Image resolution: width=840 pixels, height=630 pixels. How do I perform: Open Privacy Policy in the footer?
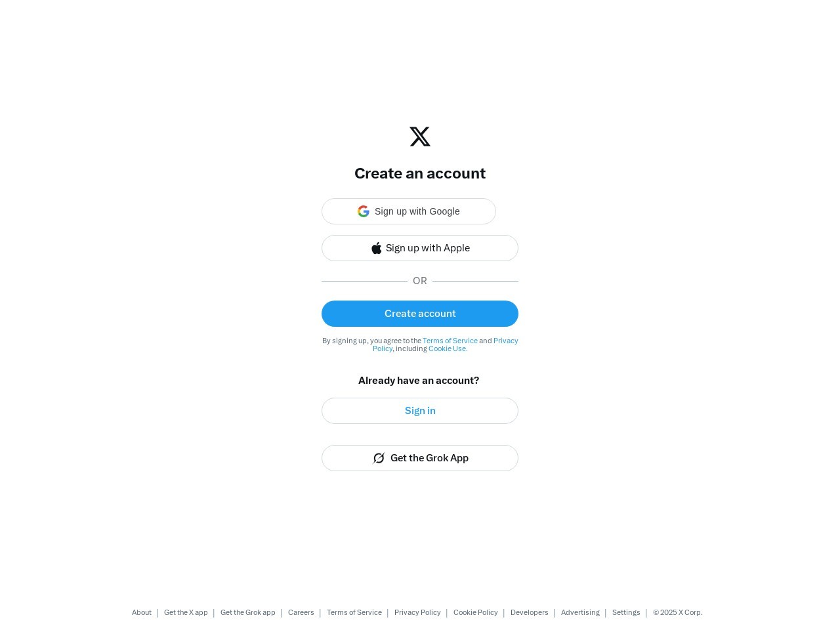[417, 612]
